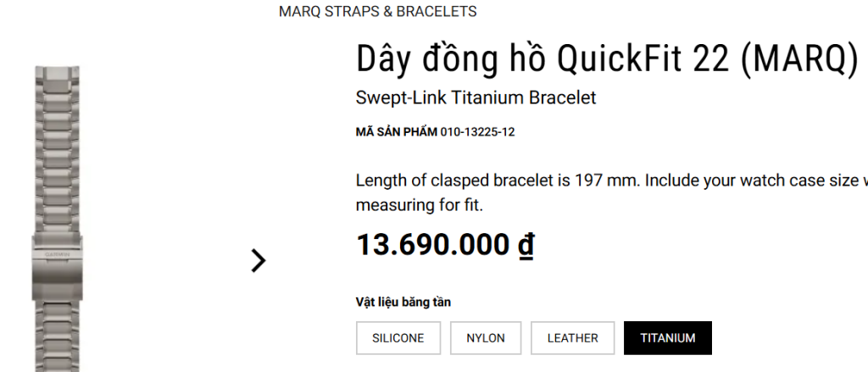Click the MÃ SẢN PHẨM label

396,132
